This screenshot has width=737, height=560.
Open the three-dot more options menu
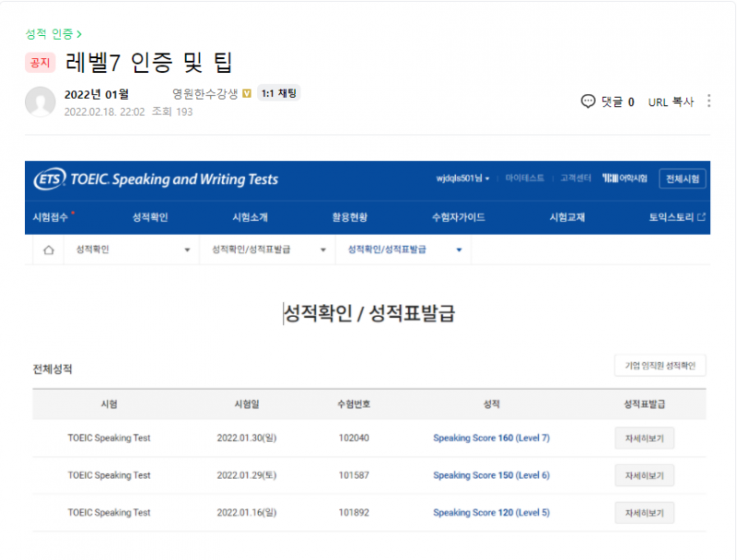coord(708,101)
